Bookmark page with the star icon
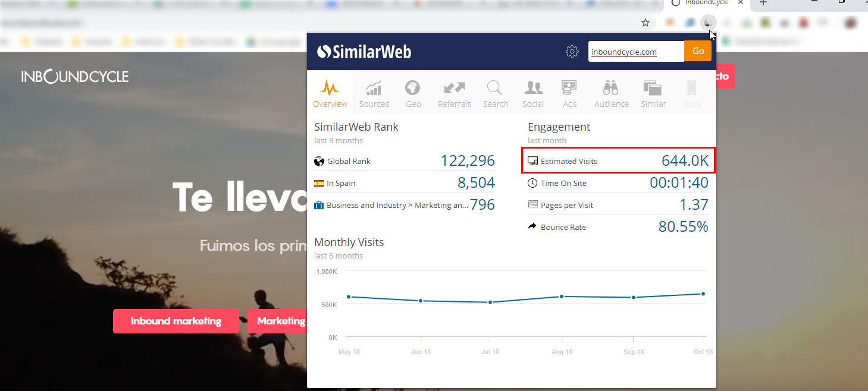 pos(645,23)
